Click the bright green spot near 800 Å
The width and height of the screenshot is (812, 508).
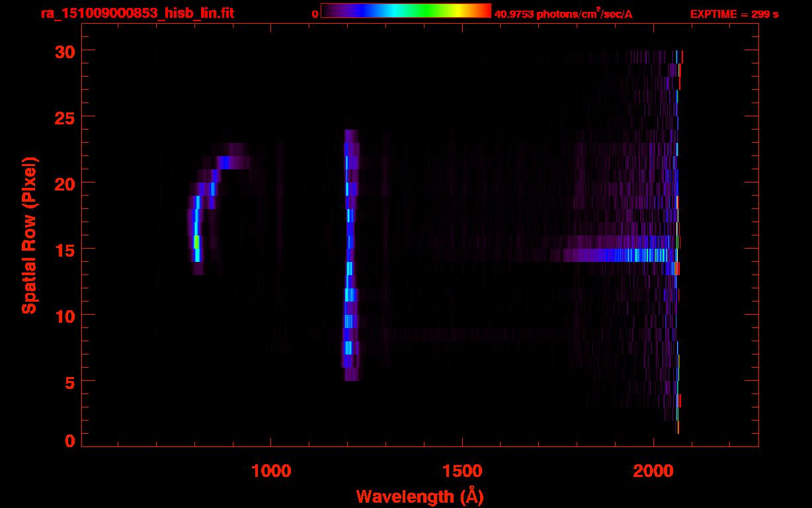[x=196, y=241]
